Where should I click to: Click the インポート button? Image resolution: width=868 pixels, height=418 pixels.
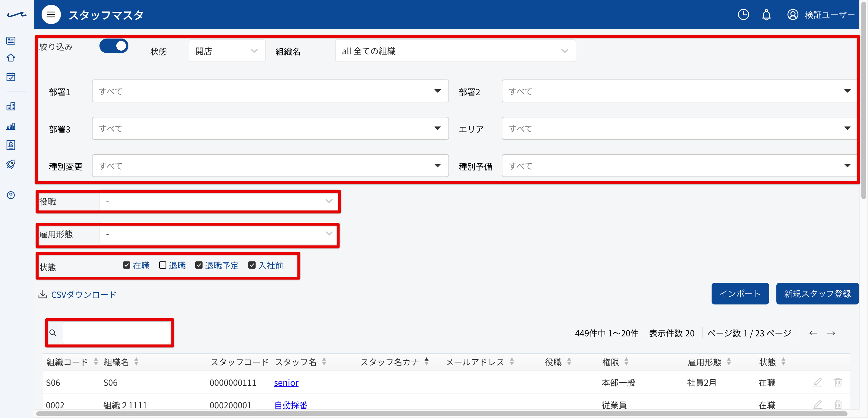pyautogui.click(x=740, y=294)
